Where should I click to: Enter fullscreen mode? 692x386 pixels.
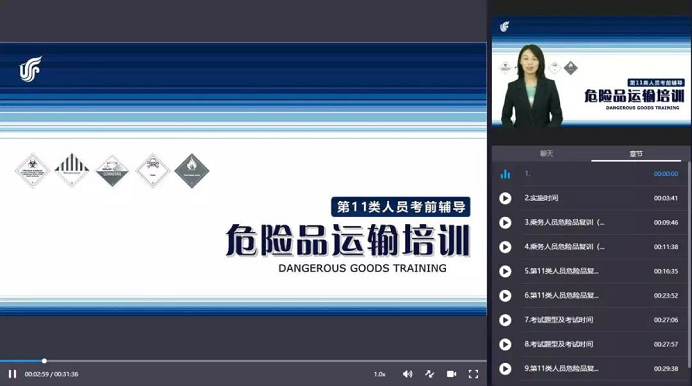474,374
